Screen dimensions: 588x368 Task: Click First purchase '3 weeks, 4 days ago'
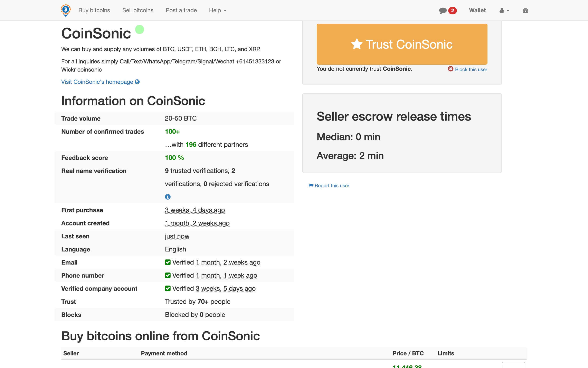[195, 210]
